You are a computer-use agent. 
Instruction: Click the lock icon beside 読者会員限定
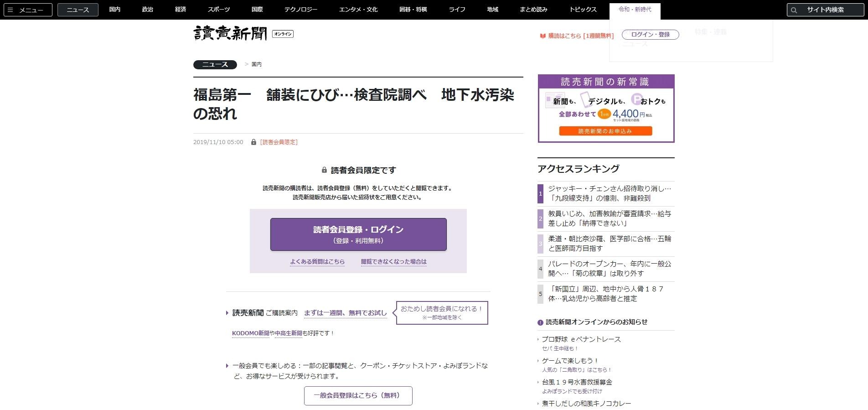coord(253,142)
